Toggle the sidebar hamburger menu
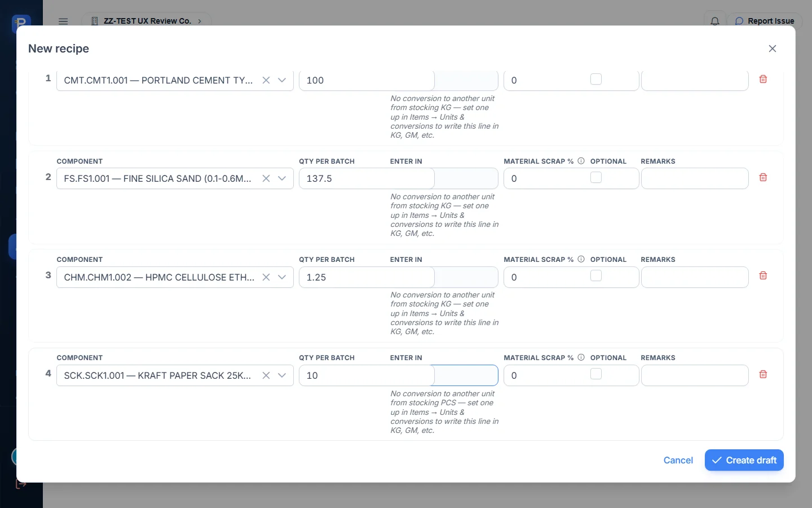This screenshot has width=812, height=508. pos(63,21)
